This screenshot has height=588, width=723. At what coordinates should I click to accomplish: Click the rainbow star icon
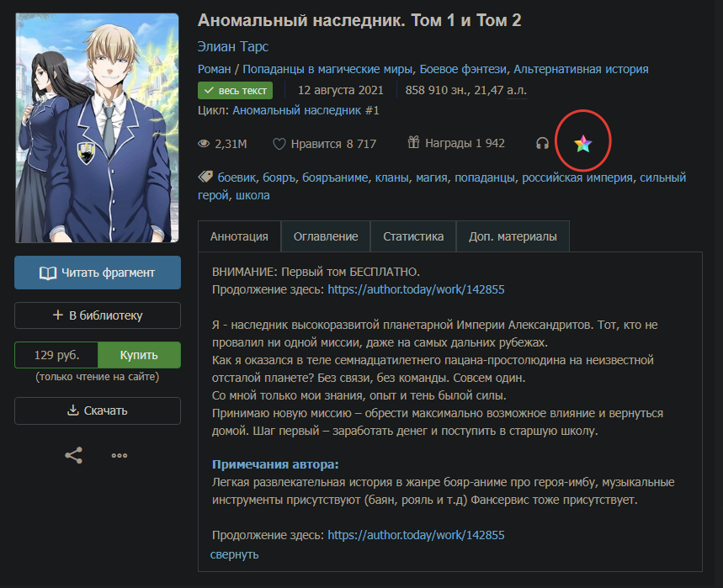[x=582, y=144]
